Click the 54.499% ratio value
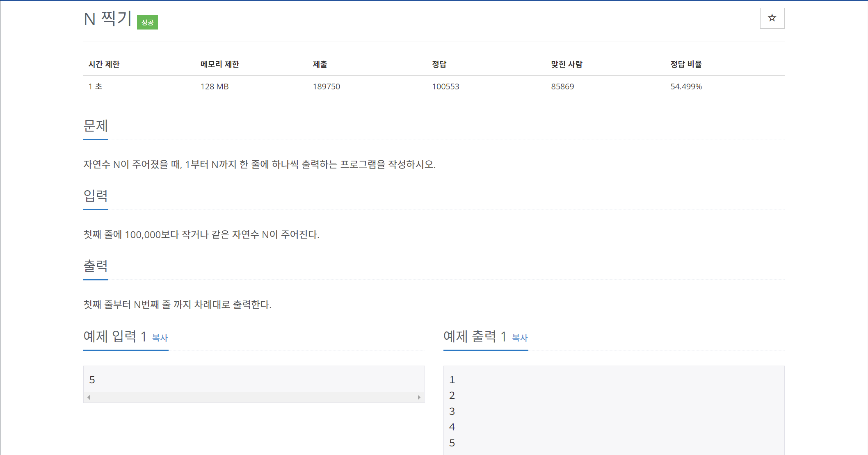Screen dimensions: 868x455 686,86
